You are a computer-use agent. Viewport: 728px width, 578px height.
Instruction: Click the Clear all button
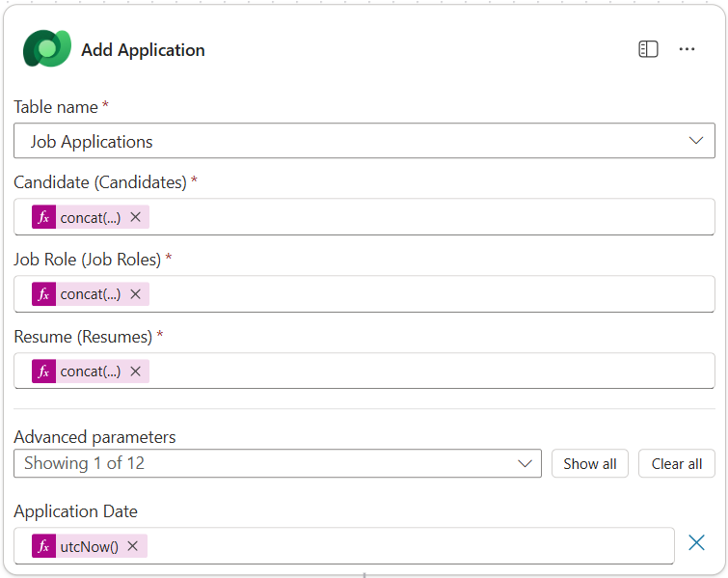tap(677, 463)
